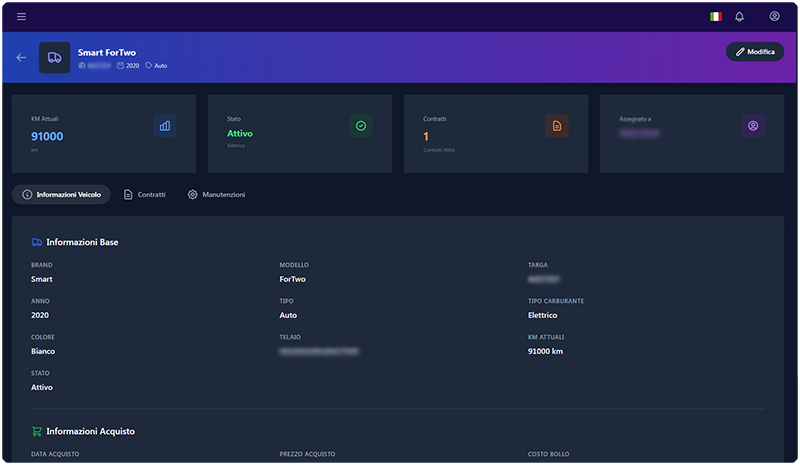Viewport: 800px width, 465px height.
Task: Click the Italian flag language selector
Action: tap(715, 16)
